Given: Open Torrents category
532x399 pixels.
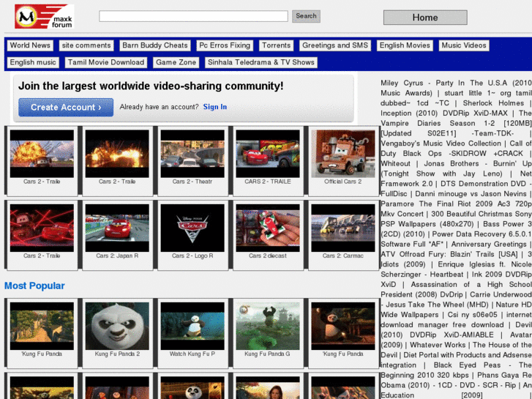Looking at the screenshot, I should point(276,45).
